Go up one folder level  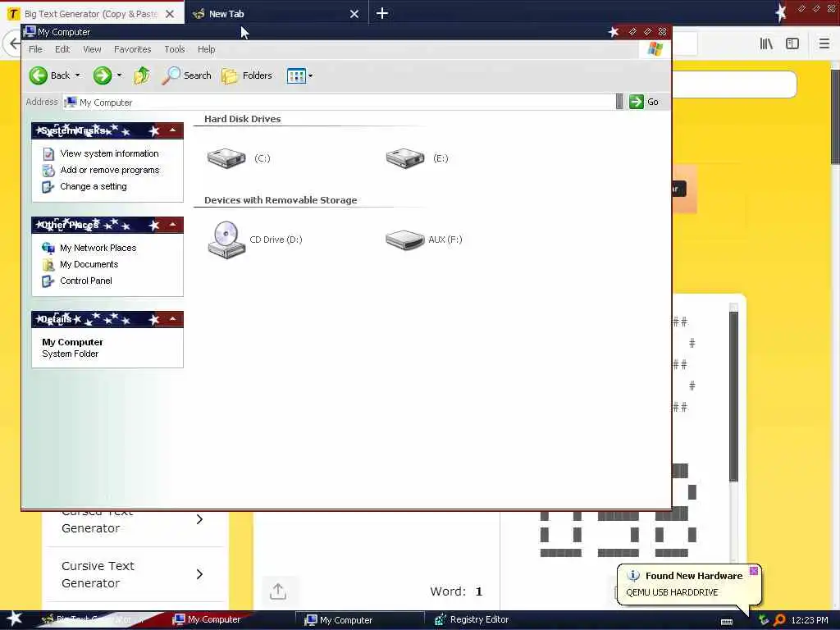coord(142,75)
